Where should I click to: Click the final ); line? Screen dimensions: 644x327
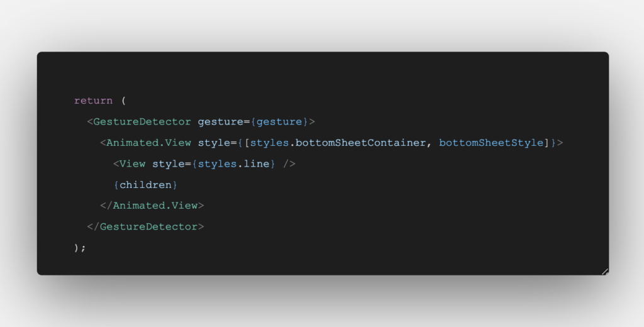point(80,248)
